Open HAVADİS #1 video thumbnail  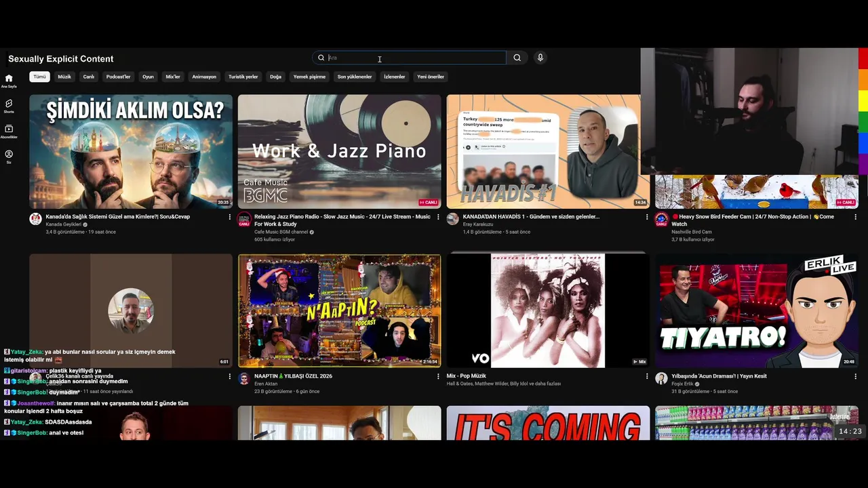[x=548, y=151]
